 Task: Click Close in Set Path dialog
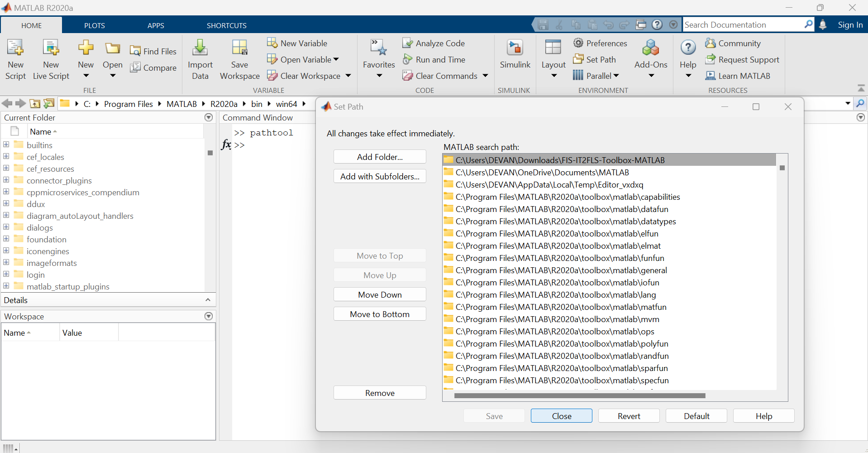[561, 416]
